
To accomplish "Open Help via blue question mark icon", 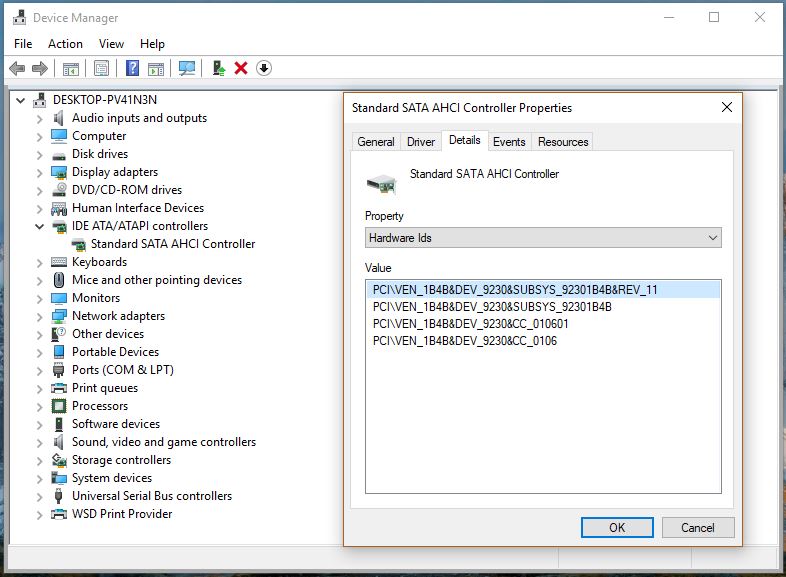I will tap(132, 68).
